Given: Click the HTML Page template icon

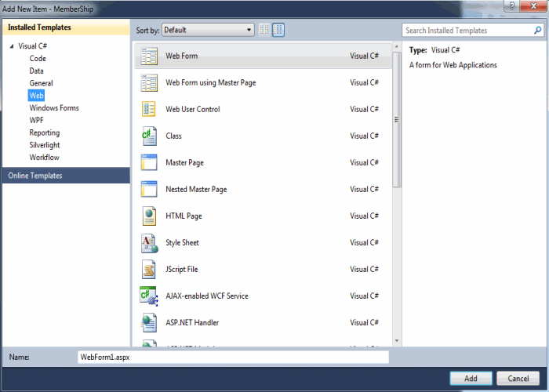Looking at the screenshot, I should click(x=149, y=216).
